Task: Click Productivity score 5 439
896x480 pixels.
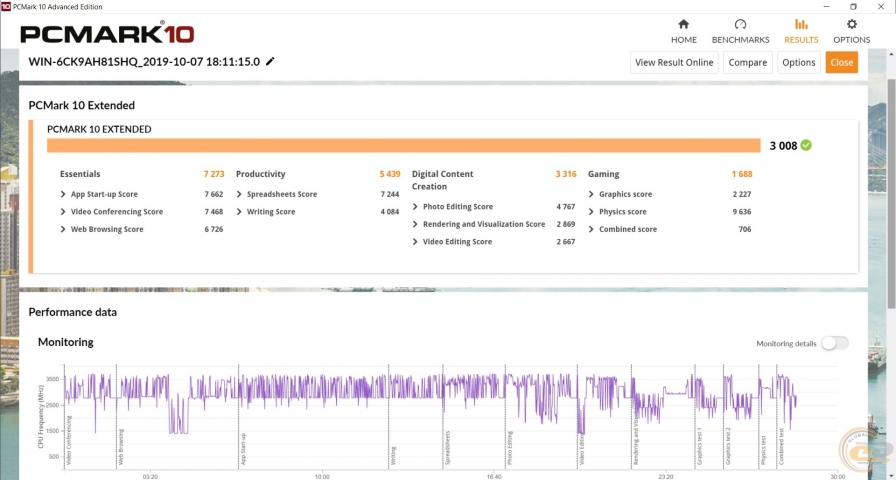Action: point(390,174)
